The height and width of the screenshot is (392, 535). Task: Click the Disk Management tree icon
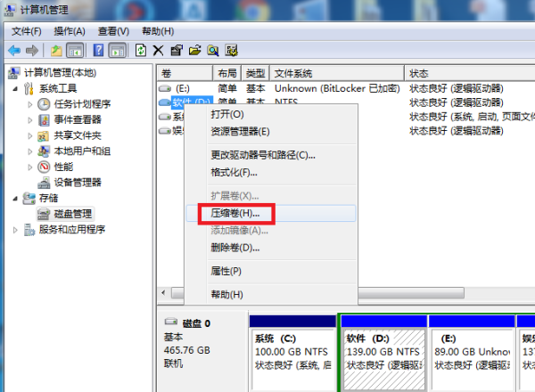(44, 214)
